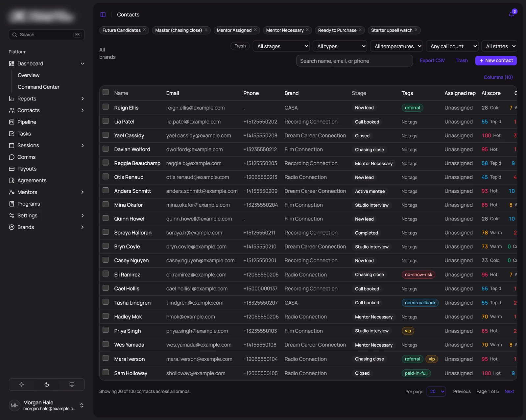The image size is (526, 420).
Task: Open the Per page 20 dropdown
Action: (436, 391)
